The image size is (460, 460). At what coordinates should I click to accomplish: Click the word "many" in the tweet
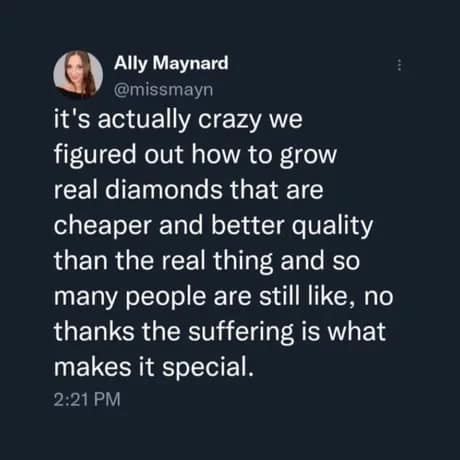pos(86,298)
